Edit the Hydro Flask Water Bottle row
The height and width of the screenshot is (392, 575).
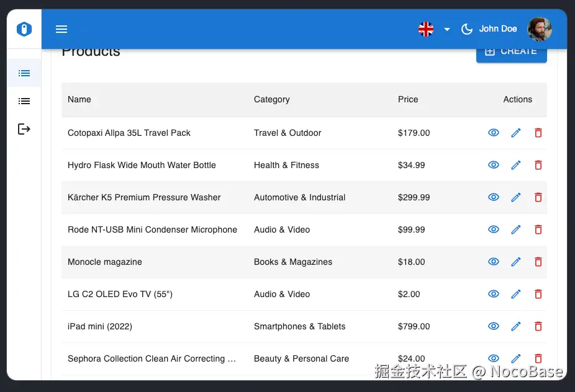tap(516, 165)
